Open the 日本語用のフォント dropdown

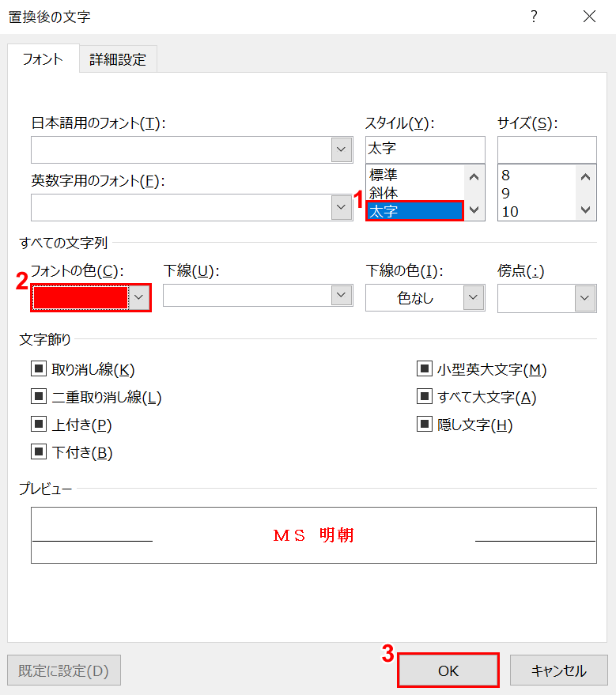[342, 149]
